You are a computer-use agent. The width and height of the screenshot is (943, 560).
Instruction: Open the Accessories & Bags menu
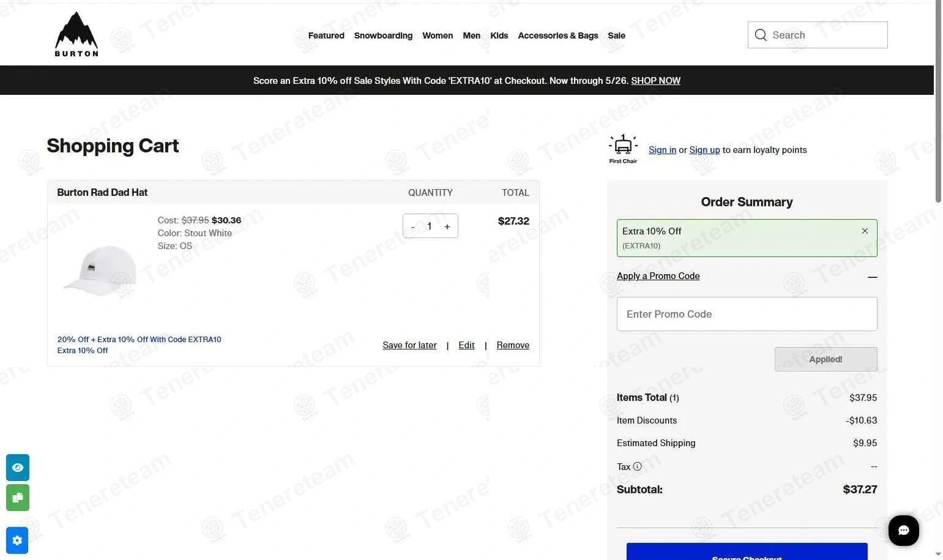point(558,35)
